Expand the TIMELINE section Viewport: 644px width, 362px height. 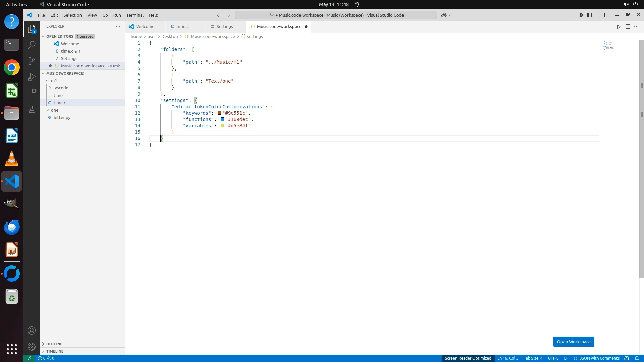tap(55, 351)
